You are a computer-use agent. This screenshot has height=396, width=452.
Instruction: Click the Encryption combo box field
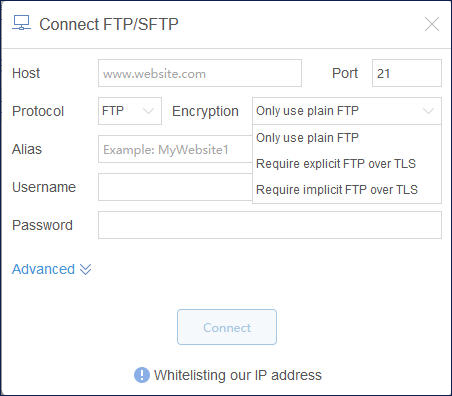click(x=347, y=111)
